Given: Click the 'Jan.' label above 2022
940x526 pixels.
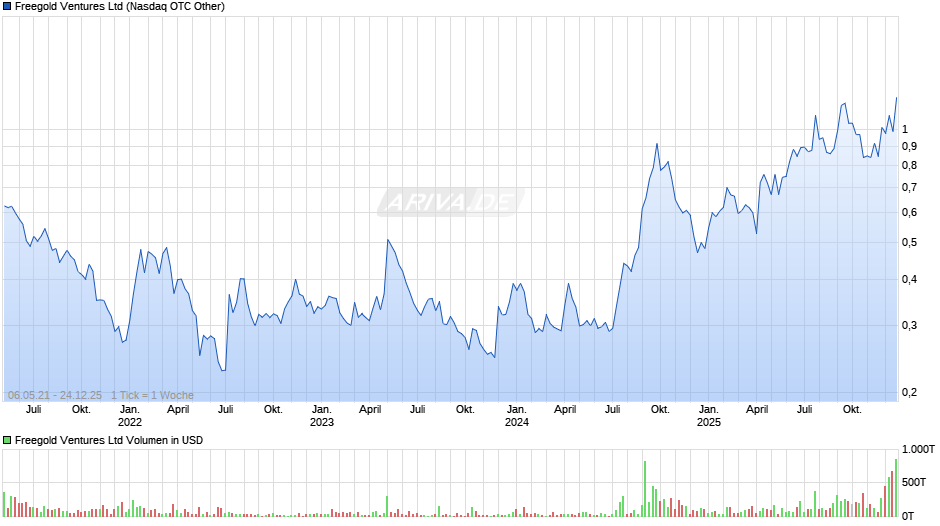Looking at the screenshot, I should tap(129, 410).
